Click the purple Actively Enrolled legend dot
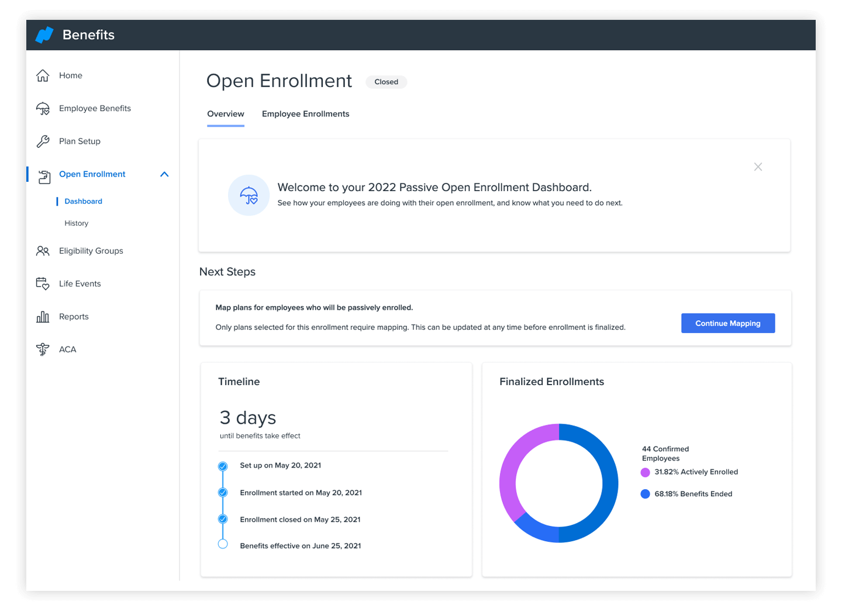Screen dimensions: 842x616 tap(645, 472)
